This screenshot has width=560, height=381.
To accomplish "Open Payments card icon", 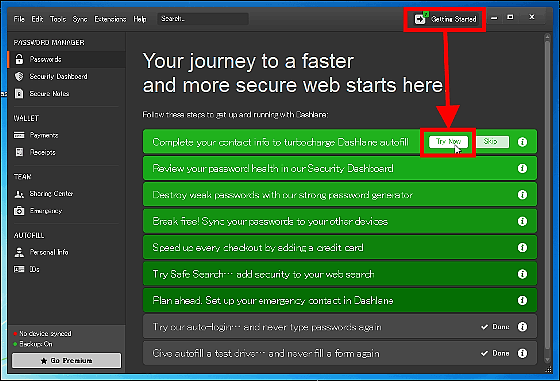I will (19, 135).
